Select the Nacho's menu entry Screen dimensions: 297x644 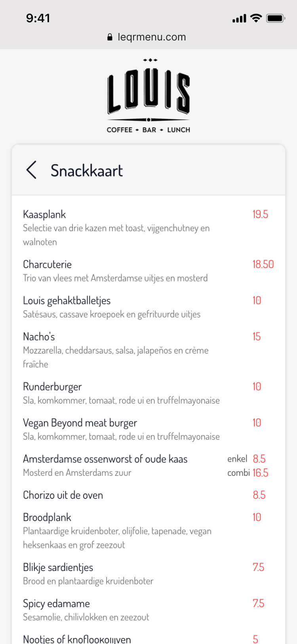[x=39, y=337]
